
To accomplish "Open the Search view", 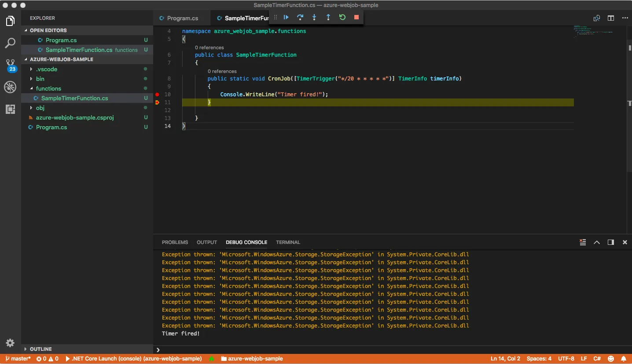I will click(10, 43).
